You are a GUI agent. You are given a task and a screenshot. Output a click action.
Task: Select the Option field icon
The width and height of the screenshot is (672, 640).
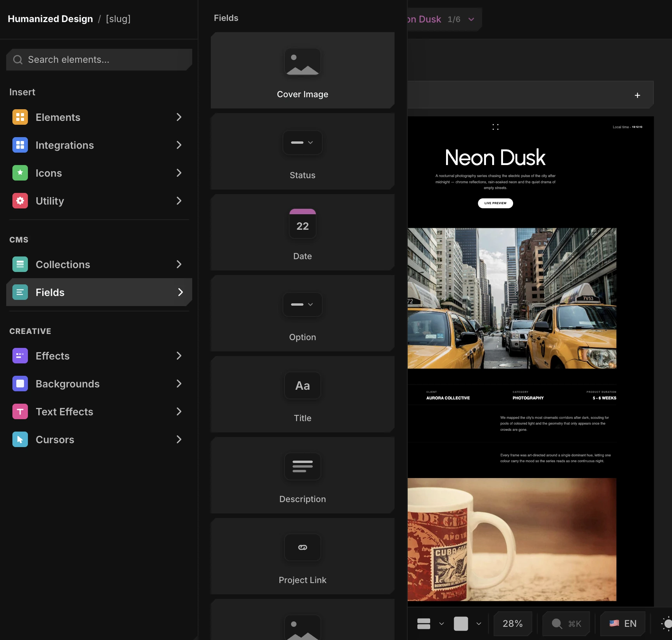tap(303, 305)
